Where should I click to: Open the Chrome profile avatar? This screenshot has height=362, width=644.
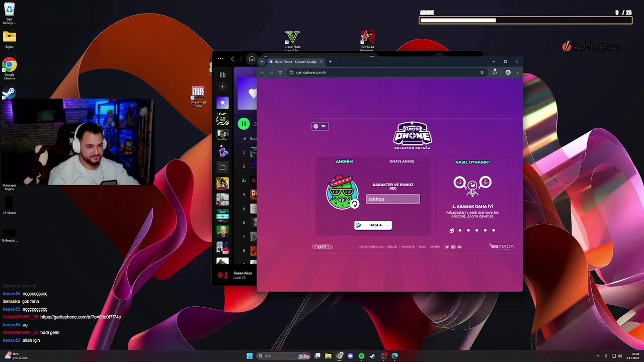[508, 72]
